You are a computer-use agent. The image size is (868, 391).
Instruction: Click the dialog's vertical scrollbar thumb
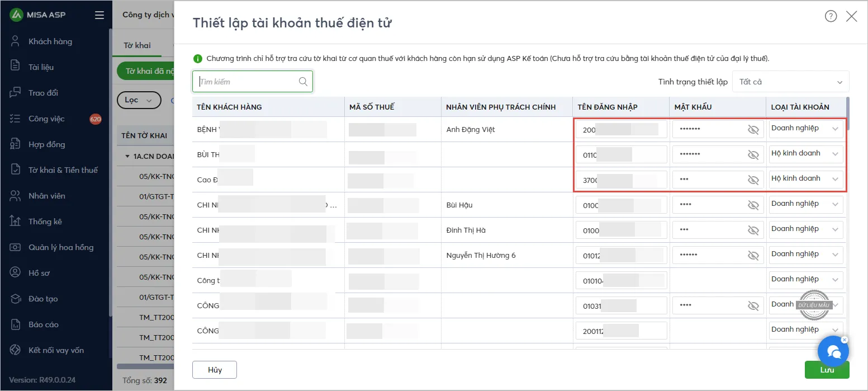click(x=848, y=114)
